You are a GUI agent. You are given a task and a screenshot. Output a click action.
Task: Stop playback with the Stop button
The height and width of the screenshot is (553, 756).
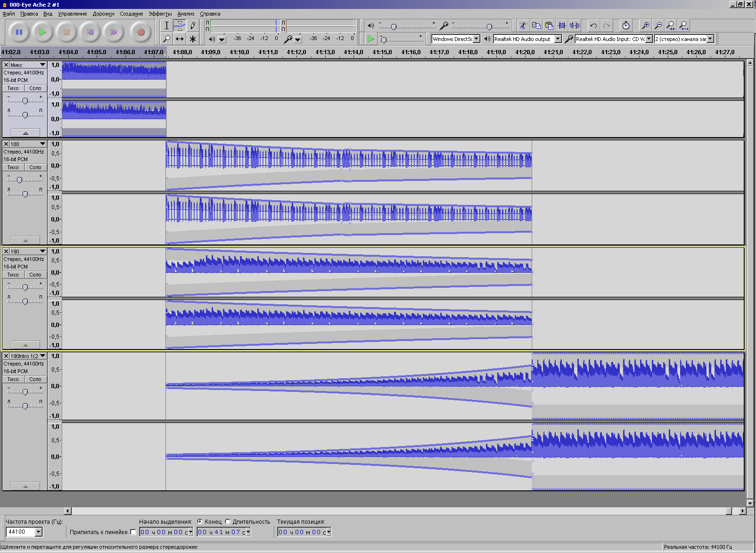tap(66, 32)
